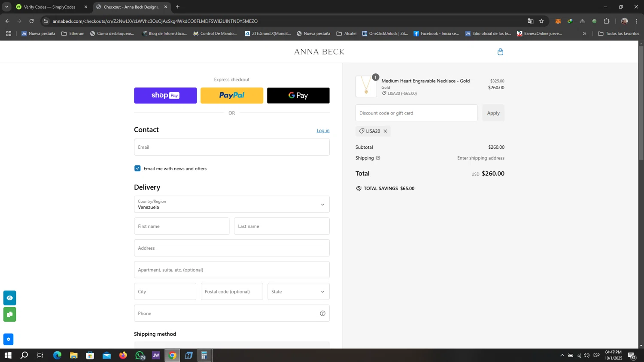Focus the Last name field

pyautogui.click(x=282, y=226)
